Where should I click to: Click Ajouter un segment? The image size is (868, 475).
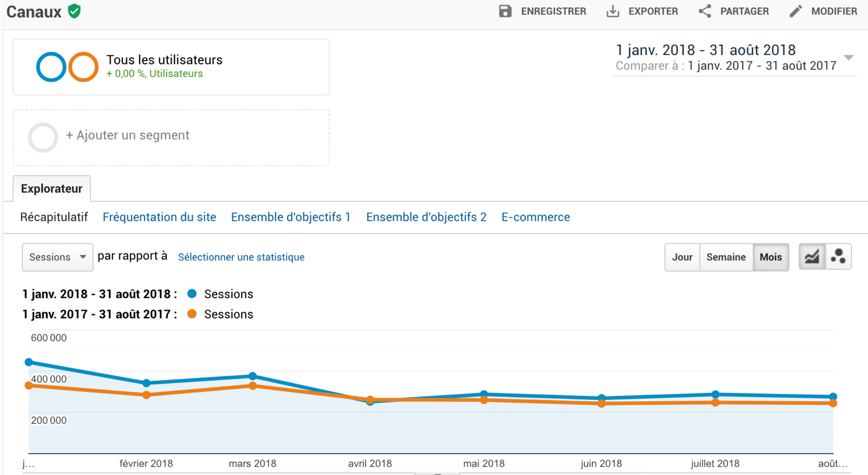pyautogui.click(x=127, y=135)
